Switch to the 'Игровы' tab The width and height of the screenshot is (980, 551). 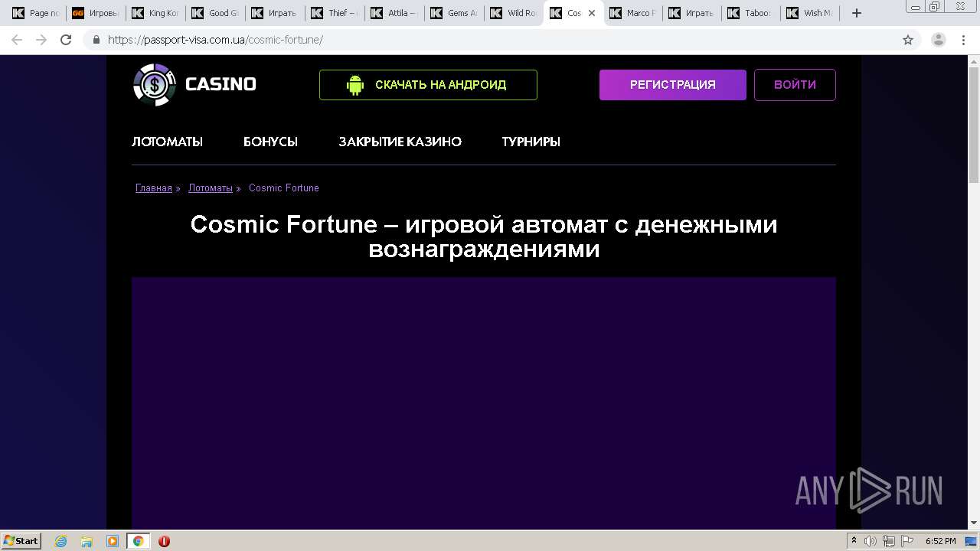click(x=95, y=13)
